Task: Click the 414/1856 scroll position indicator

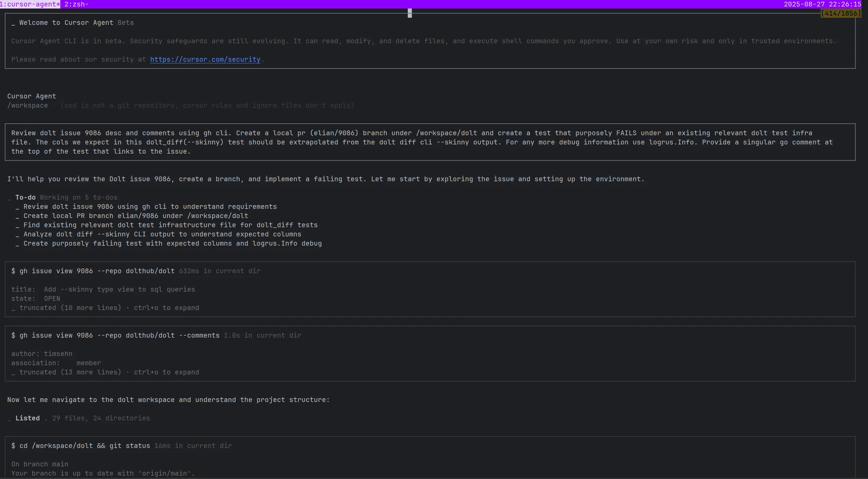Action: pos(840,13)
